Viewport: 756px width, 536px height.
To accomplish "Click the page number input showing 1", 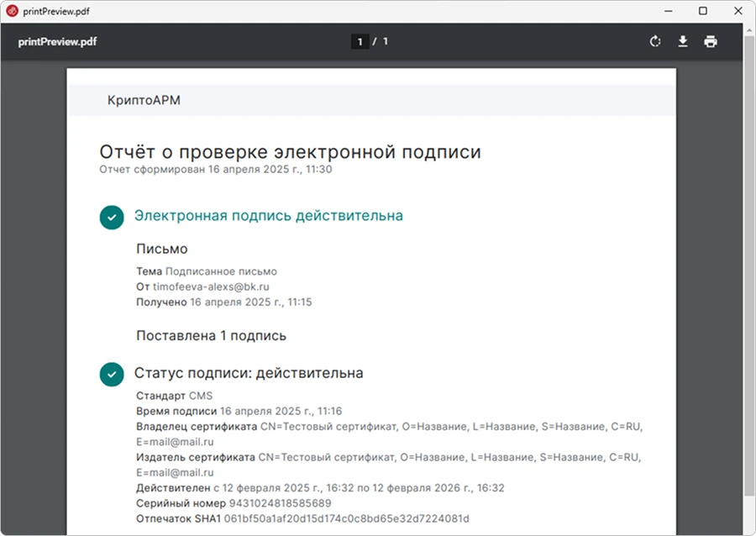I will [360, 40].
